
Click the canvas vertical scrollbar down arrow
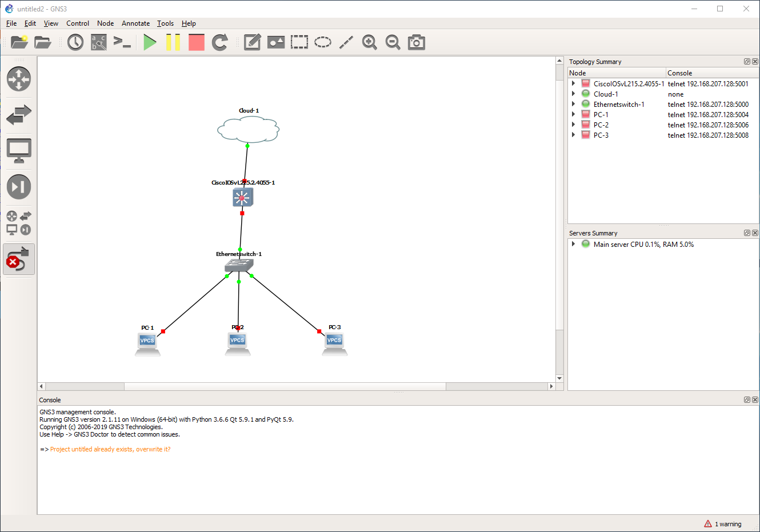tap(559, 378)
